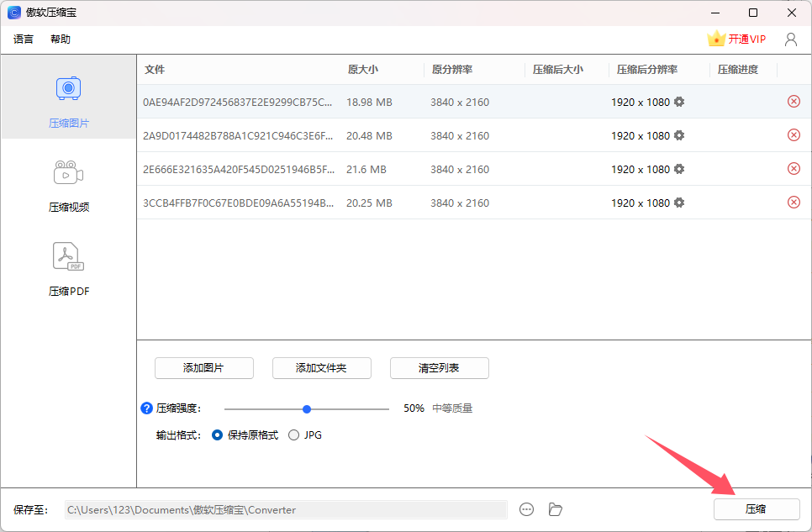The width and height of the screenshot is (812, 532).
Task: Choose JPG as the output format
Action: coord(294,435)
